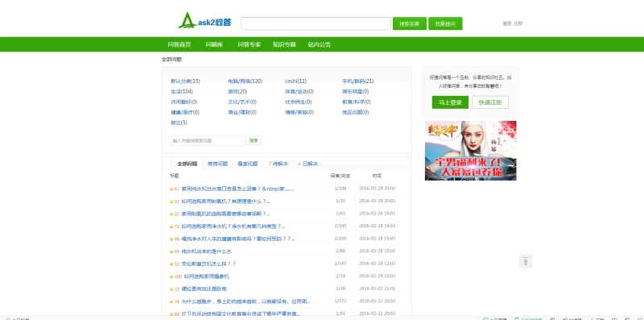Open question with reward 23
Viewport: 644px width, 320px height.
pyautogui.click(x=225, y=214)
